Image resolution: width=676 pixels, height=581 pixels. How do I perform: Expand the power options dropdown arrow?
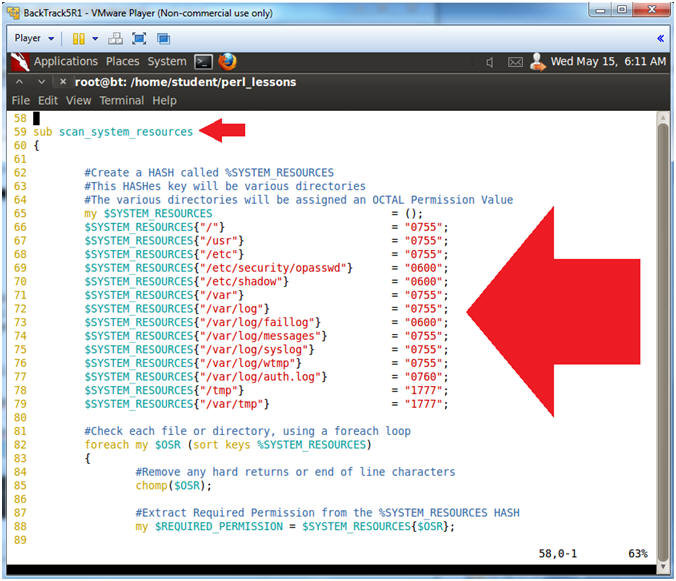click(x=95, y=39)
